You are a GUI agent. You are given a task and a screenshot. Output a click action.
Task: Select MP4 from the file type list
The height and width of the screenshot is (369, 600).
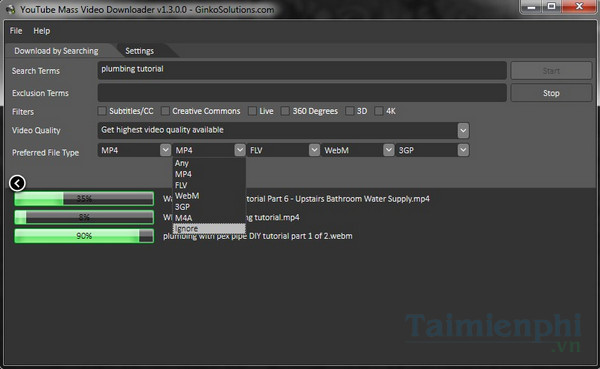pyautogui.click(x=209, y=174)
